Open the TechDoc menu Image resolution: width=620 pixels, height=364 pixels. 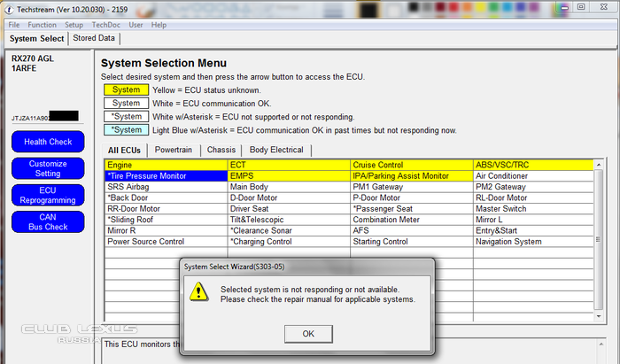105,25
